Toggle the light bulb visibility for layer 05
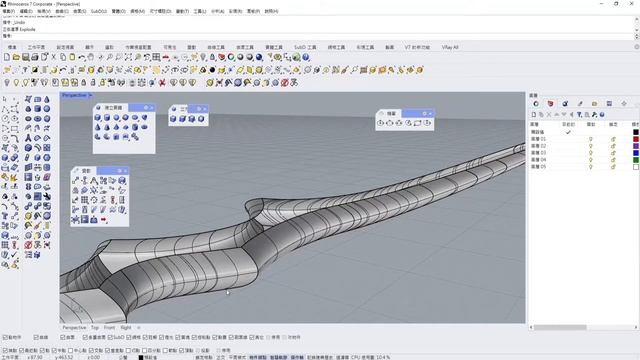 tap(591, 167)
